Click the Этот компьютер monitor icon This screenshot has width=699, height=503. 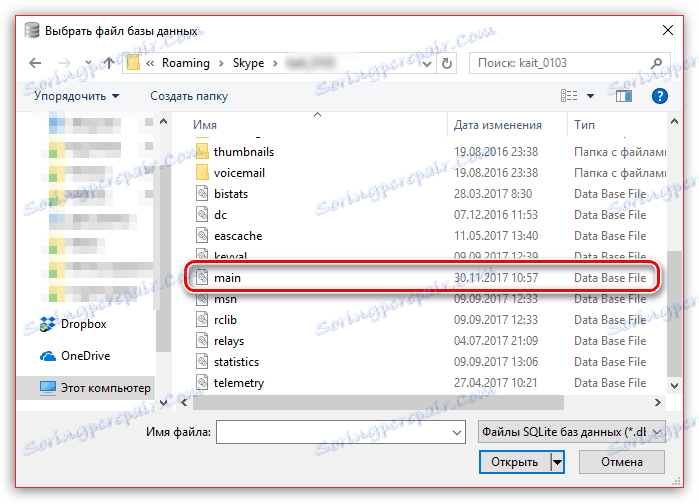48,388
